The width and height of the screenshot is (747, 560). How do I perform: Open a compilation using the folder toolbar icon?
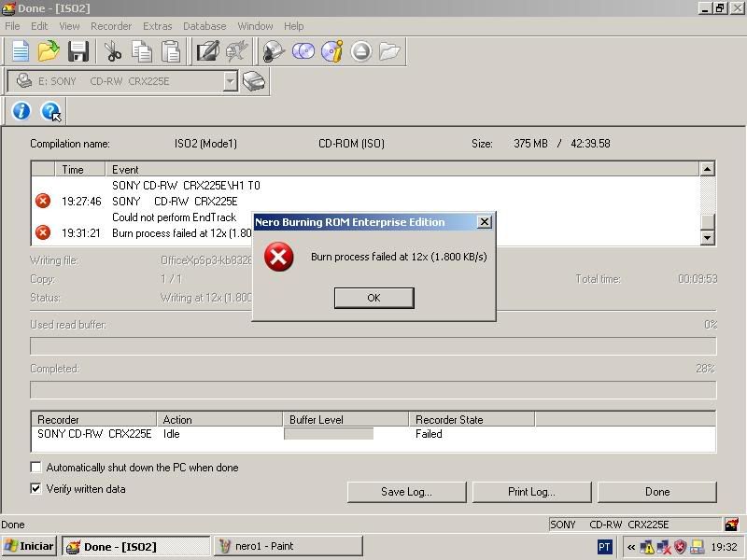[x=49, y=51]
